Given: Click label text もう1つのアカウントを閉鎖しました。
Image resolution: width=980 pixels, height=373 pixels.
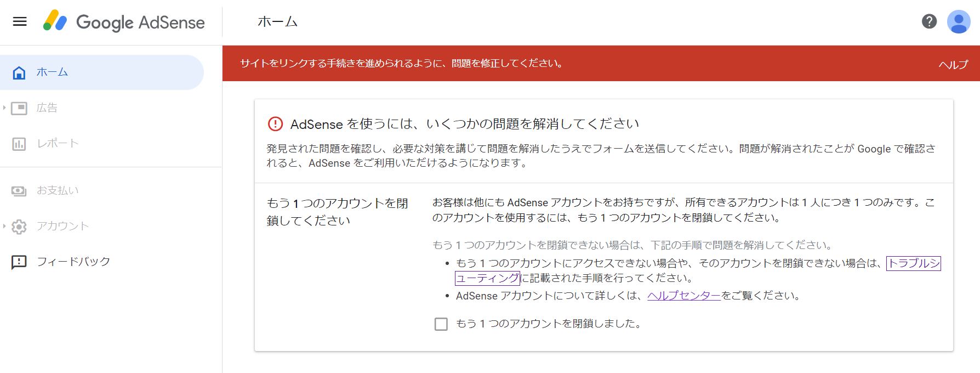Looking at the screenshot, I should [549, 324].
